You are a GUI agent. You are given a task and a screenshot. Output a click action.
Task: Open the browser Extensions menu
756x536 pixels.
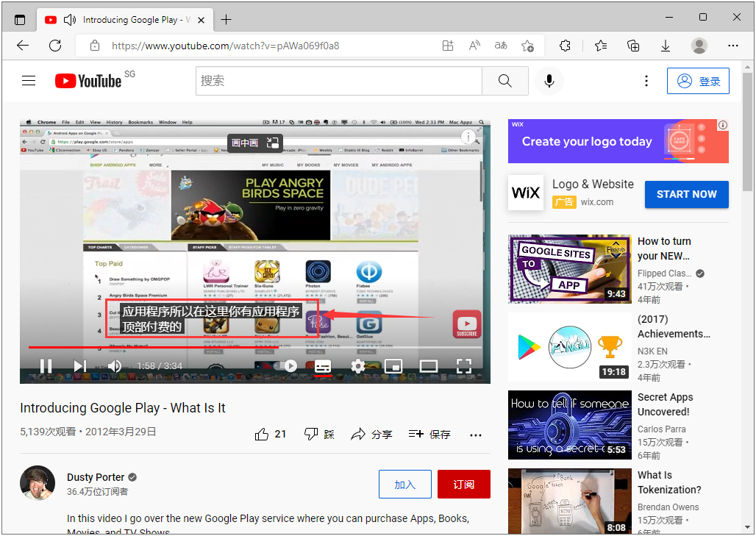(565, 46)
